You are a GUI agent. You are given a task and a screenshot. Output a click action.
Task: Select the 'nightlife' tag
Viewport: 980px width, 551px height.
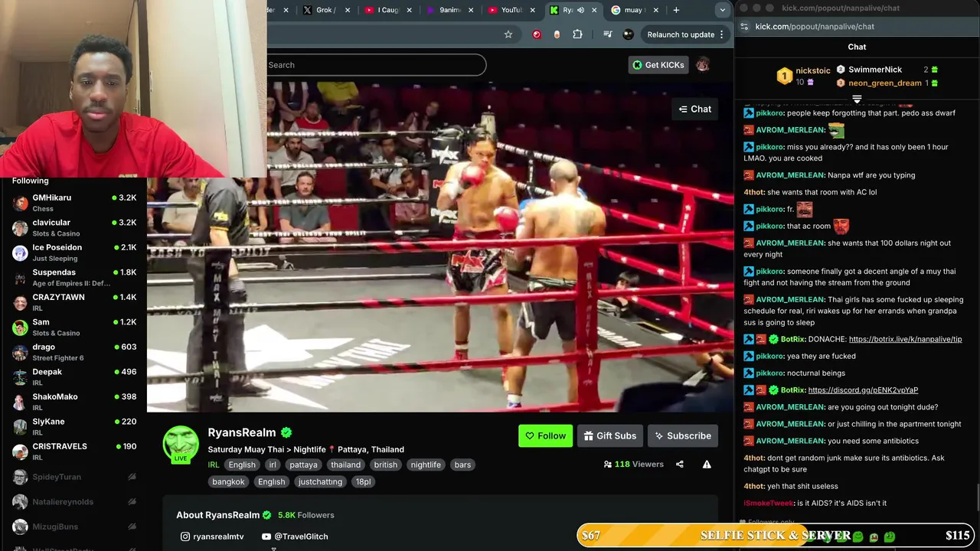(x=426, y=465)
